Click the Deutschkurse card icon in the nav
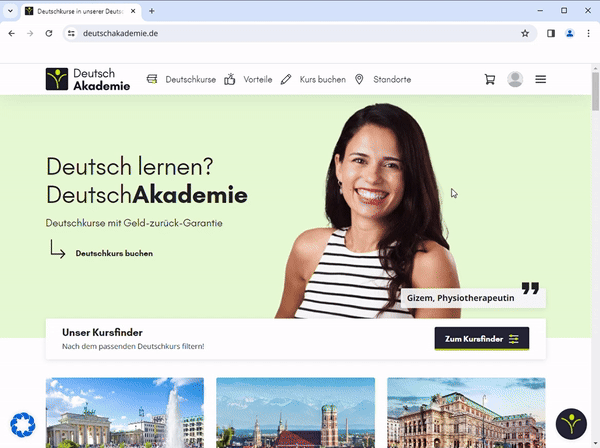 coord(152,79)
